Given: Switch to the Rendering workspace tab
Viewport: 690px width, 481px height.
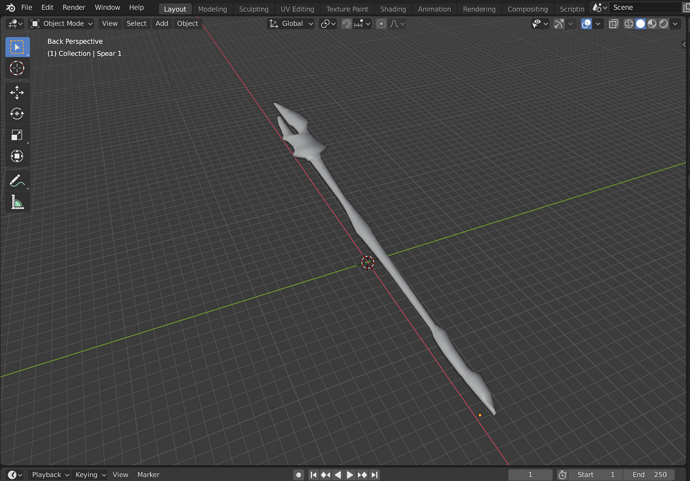Looking at the screenshot, I should [x=479, y=9].
